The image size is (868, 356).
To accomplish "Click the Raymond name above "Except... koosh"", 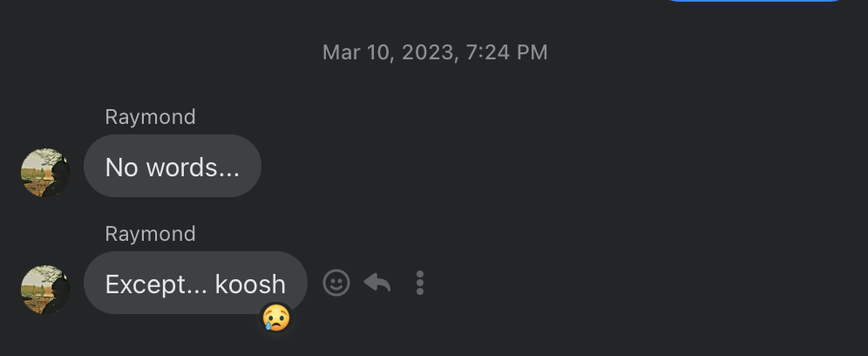I will 150,234.
